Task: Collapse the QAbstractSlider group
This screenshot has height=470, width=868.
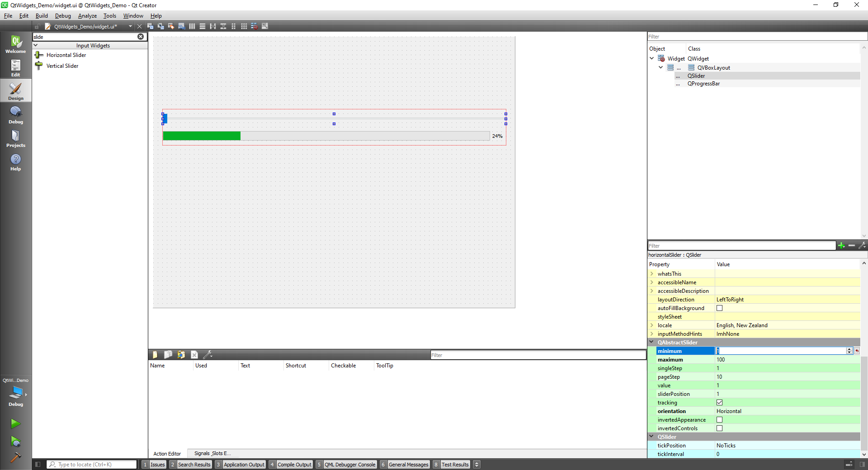Action: (652, 342)
